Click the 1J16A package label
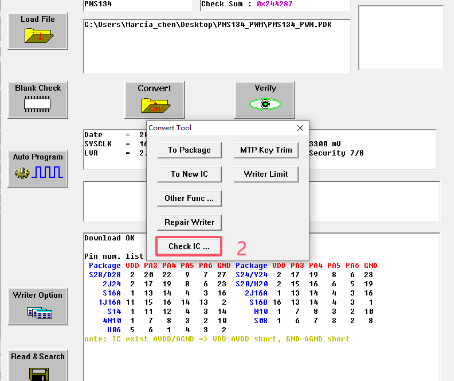454x381 pixels. (x=109, y=302)
